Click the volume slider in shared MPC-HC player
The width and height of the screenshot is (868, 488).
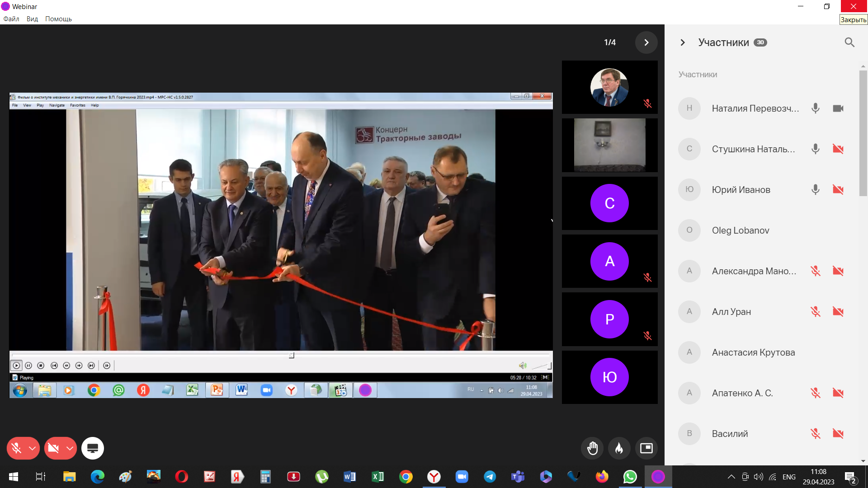pyautogui.click(x=541, y=365)
